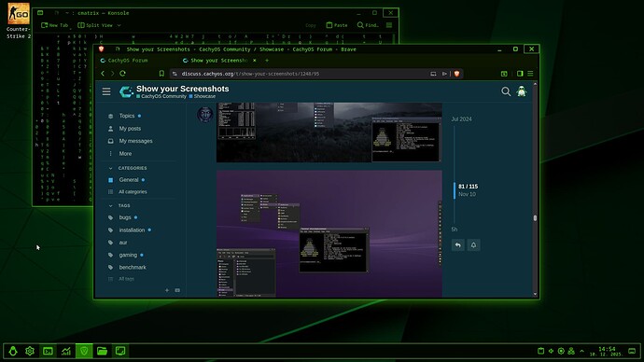Click CachyOS Community breadcrumb under title
644x362 pixels.
pos(161,96)
